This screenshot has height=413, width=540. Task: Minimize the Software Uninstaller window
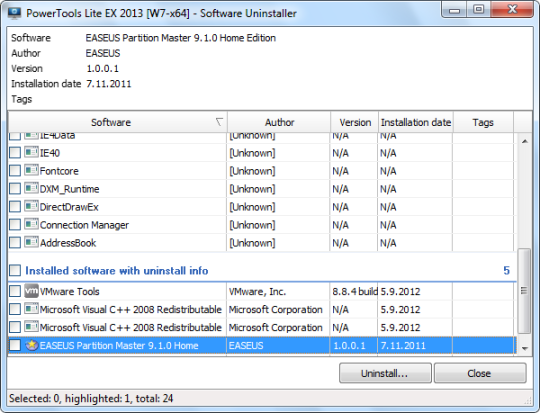pyautogui.click(x=455, y=10)
